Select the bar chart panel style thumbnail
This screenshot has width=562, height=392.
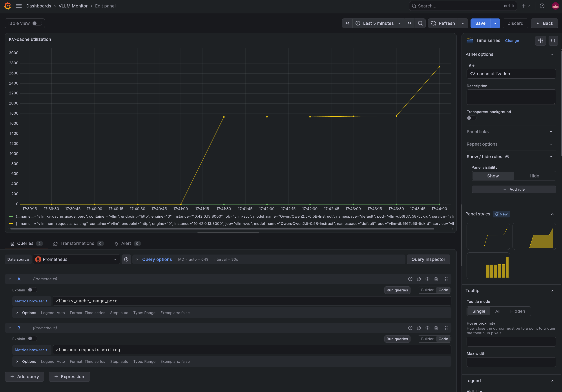point(488,266)
